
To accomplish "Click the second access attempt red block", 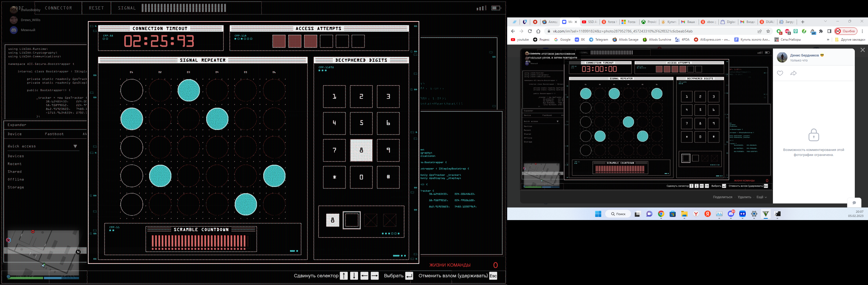I will click(295, 41).
